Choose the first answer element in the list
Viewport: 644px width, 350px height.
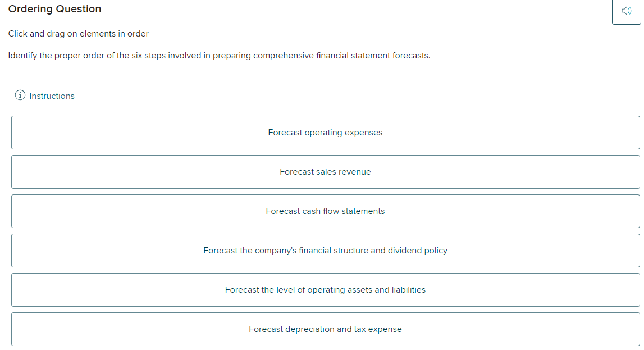pyautogui.click(x=325, y=133)
